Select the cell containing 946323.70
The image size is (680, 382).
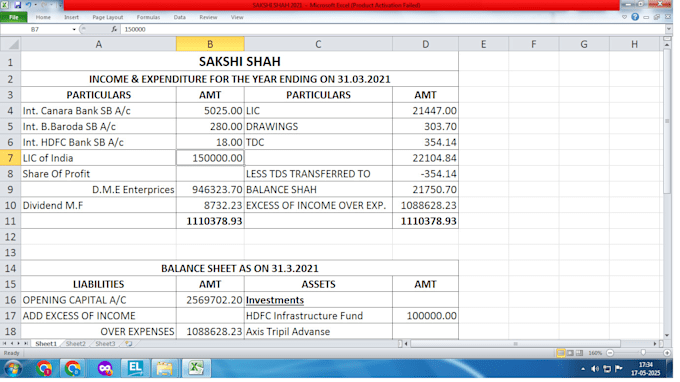click(210, 189)
